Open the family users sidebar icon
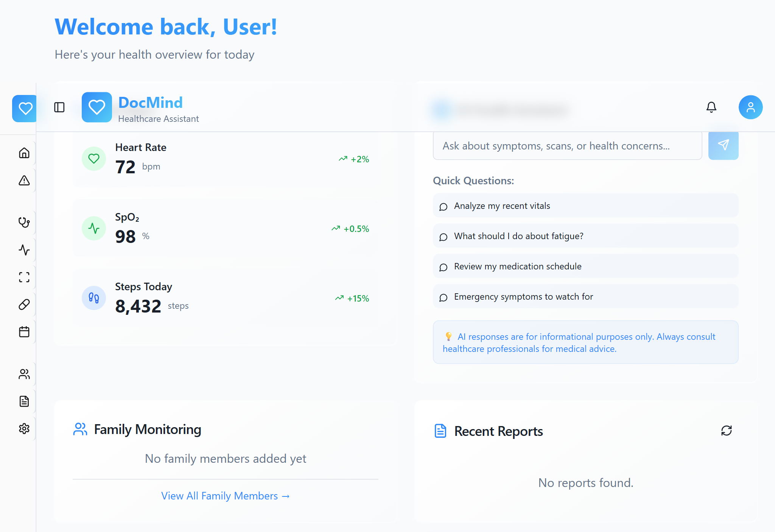775x532 pixels. 24,374
